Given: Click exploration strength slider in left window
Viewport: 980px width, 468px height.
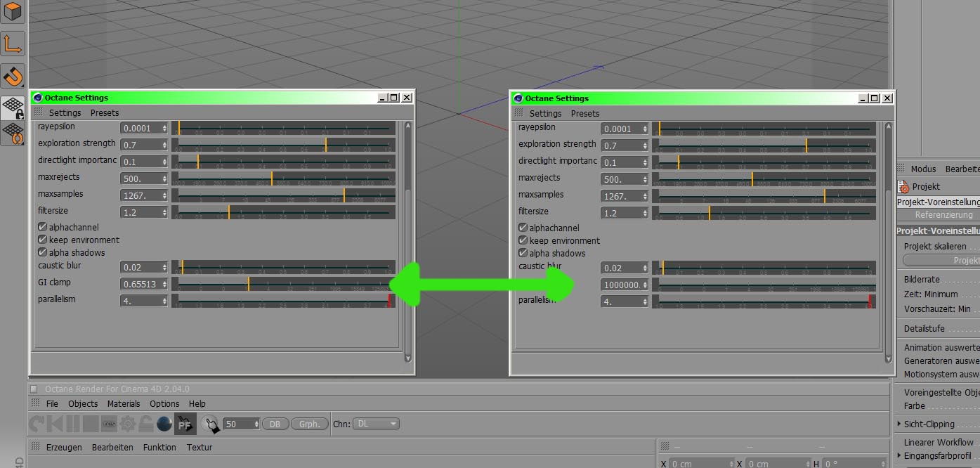Looking at the screenshot, I should (x=283, y=145).
